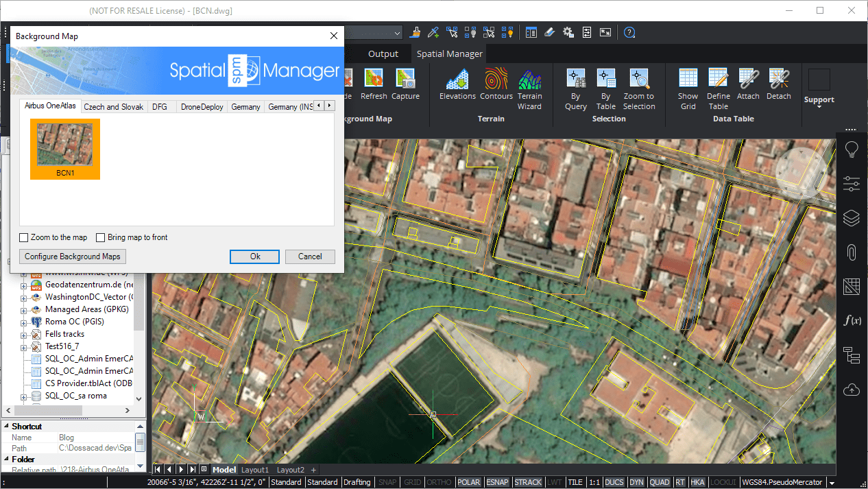868x489 pixels.
Task: Open the Sheet Sets panel icon
Action: (852, 287)
